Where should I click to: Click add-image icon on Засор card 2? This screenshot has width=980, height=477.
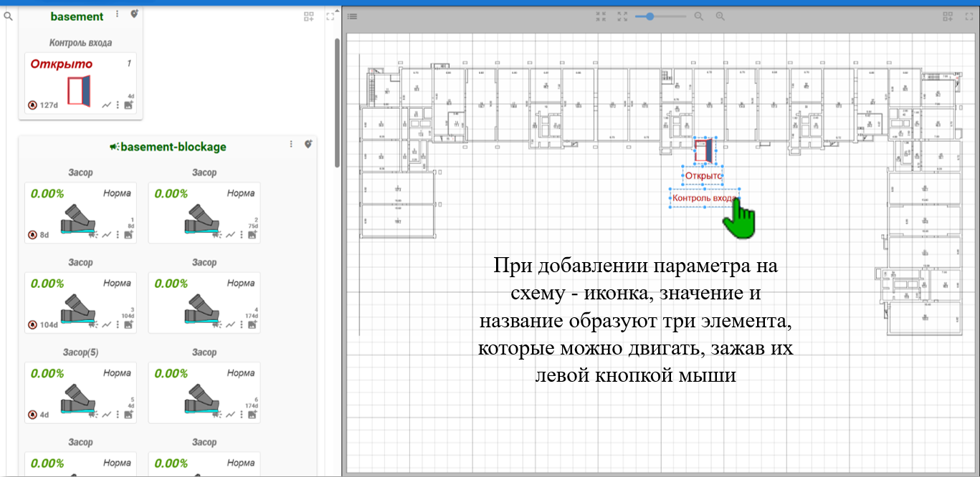(x=252, y=234)
